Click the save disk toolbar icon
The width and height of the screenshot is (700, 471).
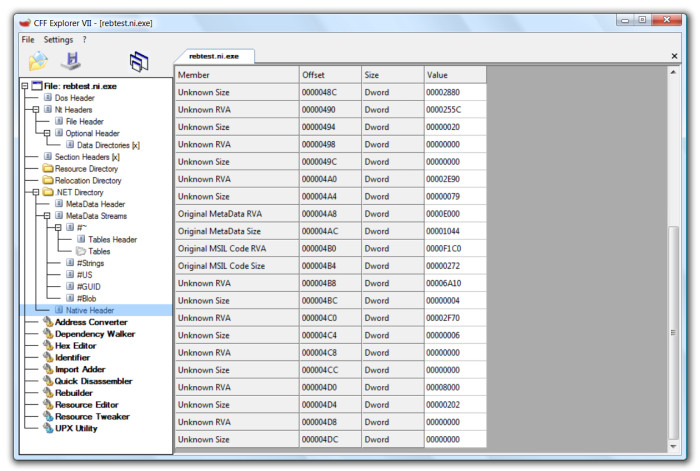tap(71, 61)
